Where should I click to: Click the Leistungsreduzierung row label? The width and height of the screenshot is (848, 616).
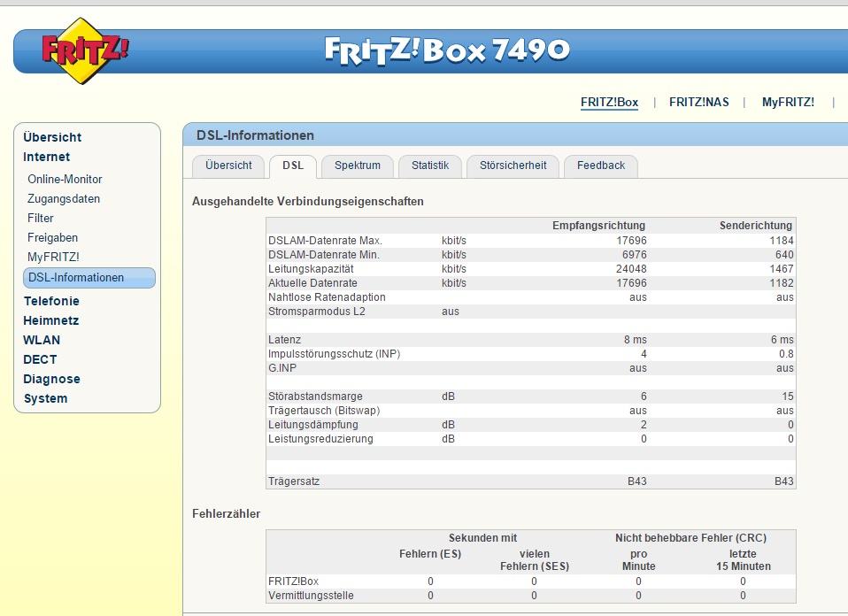coord(320,439)
